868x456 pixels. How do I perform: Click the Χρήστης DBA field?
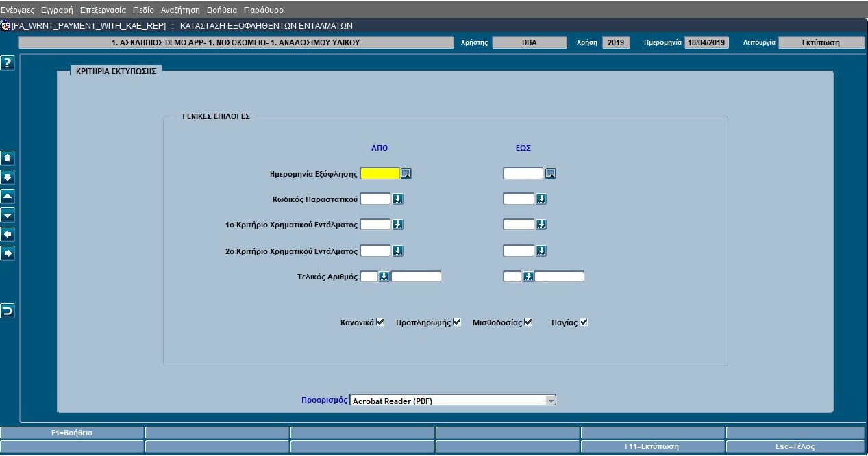tap(529, 42)
